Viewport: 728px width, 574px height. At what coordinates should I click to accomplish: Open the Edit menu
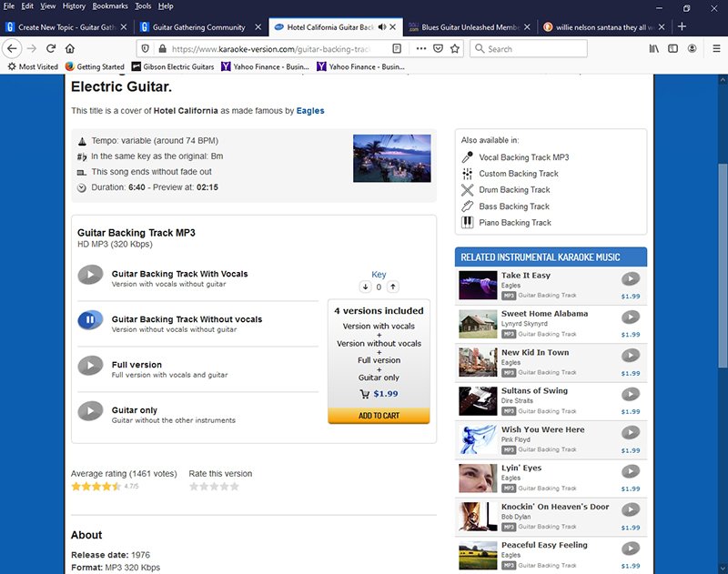pos(27,6)
